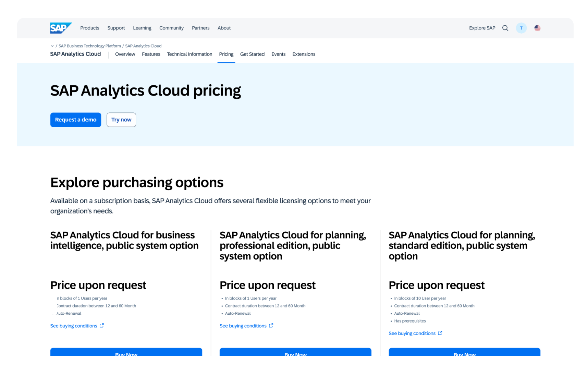
Task: Open the Explore SAP menu
Action: pos(482,28)
